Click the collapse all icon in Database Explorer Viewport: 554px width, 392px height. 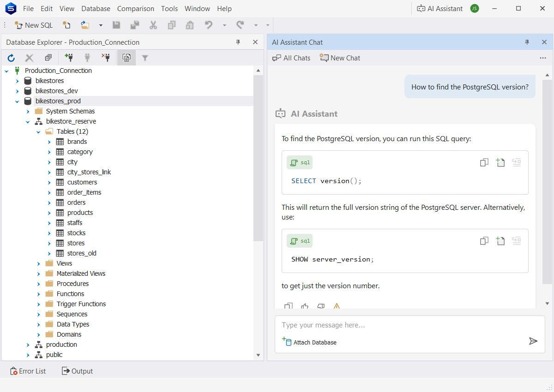[x=48, y=58]
